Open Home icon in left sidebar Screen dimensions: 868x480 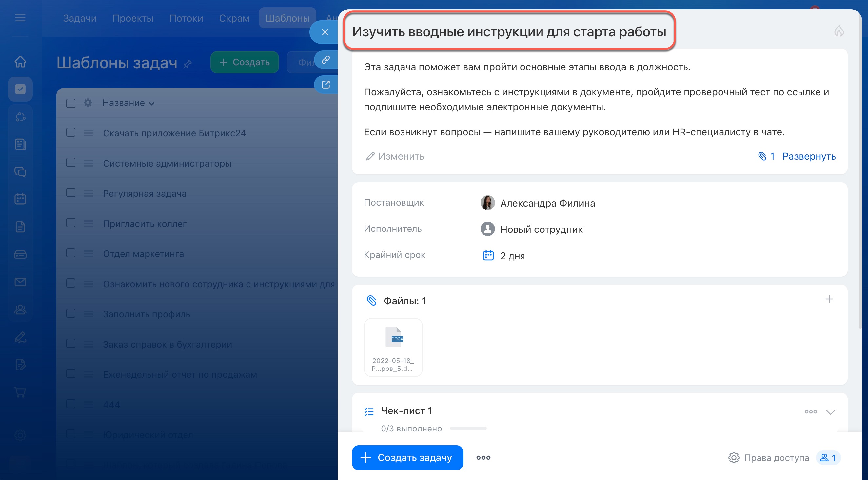coord(20,62)
